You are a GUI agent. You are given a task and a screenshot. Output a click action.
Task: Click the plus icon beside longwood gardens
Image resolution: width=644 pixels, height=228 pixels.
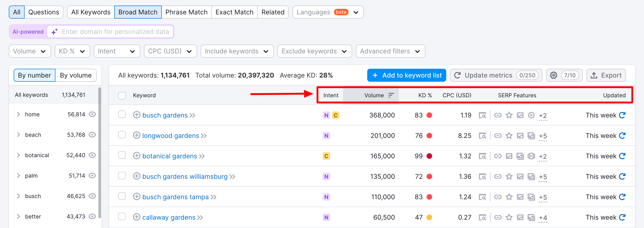pos(137,135)
